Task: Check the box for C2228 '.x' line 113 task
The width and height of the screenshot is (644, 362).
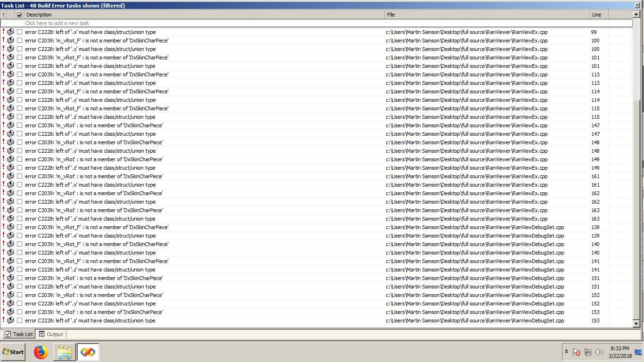Action: point(19,83)
